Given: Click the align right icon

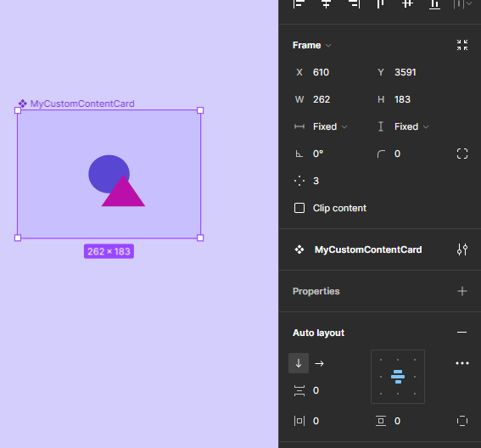Looking at the screenshot, I should (354, 3).
